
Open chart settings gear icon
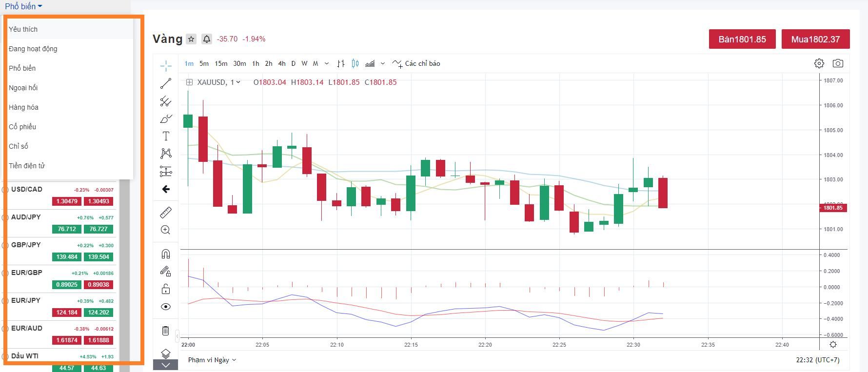819,63
